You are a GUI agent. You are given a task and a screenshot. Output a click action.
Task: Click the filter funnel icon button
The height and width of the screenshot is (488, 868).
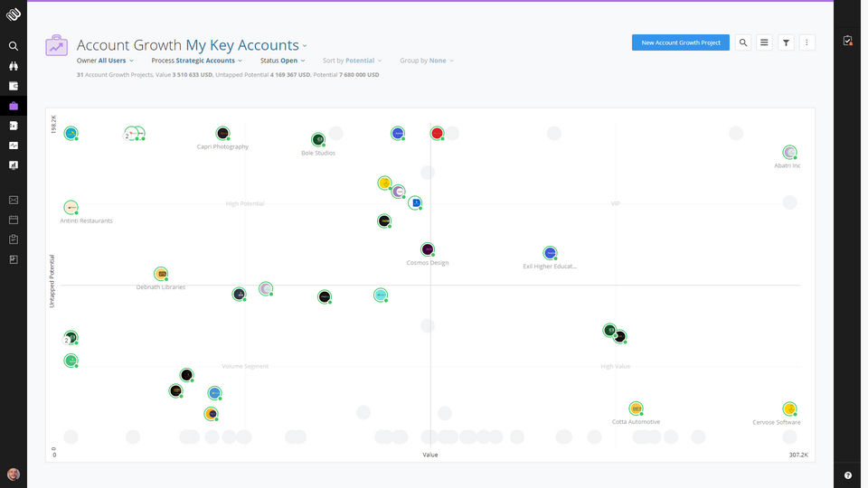coord(786,42)
